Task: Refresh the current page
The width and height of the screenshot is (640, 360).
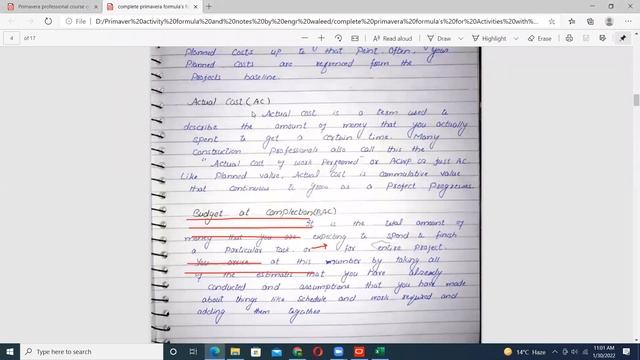Action: (x=48, y=21)
